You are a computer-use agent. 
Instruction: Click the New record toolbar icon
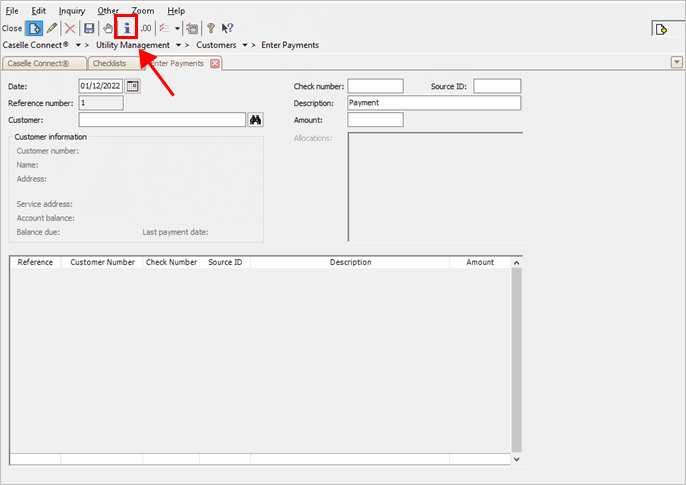(x=35, y=28)
